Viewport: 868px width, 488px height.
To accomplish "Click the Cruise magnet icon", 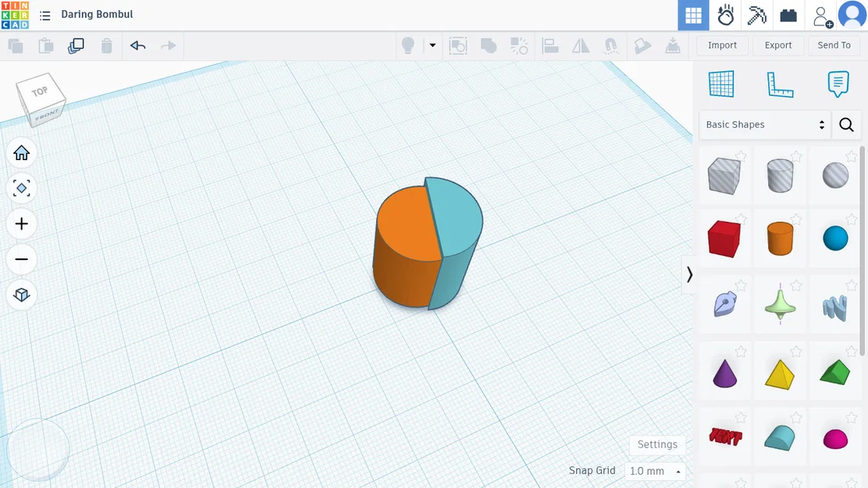I will click(x=610, y=45).
